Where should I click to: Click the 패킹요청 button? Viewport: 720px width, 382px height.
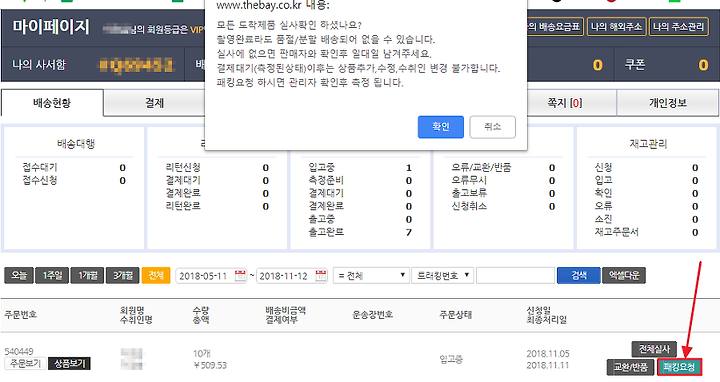pos(680,367)
